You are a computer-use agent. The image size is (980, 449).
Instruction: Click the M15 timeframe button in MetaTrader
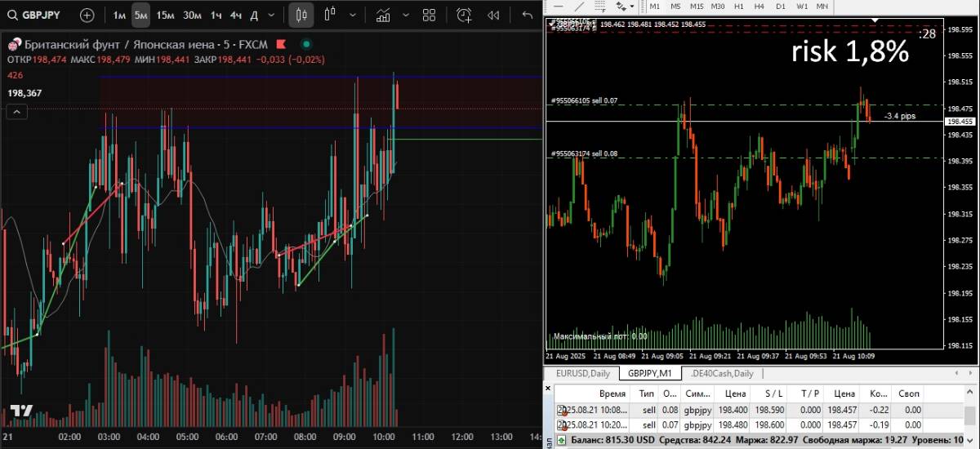pos(697,6)
